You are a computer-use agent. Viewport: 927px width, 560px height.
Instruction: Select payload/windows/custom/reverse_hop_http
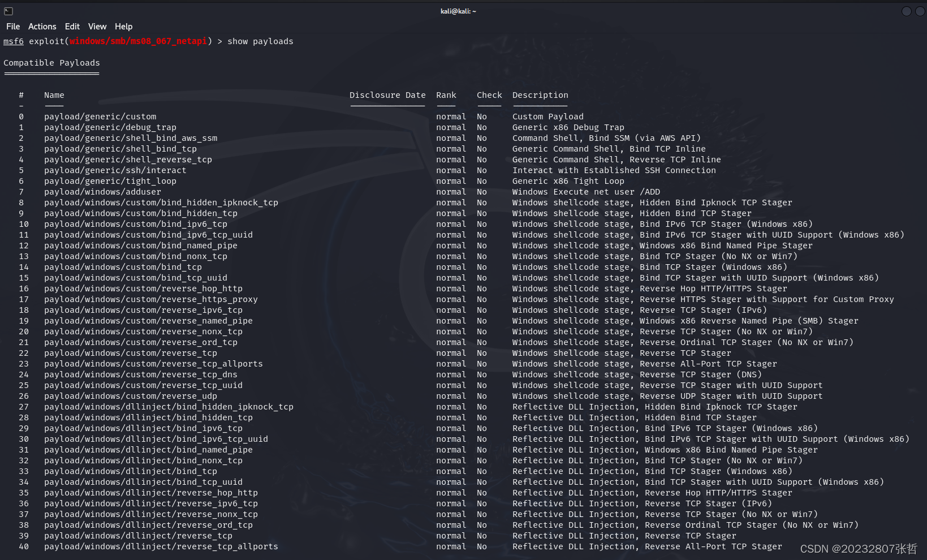[x=144, y=288]
